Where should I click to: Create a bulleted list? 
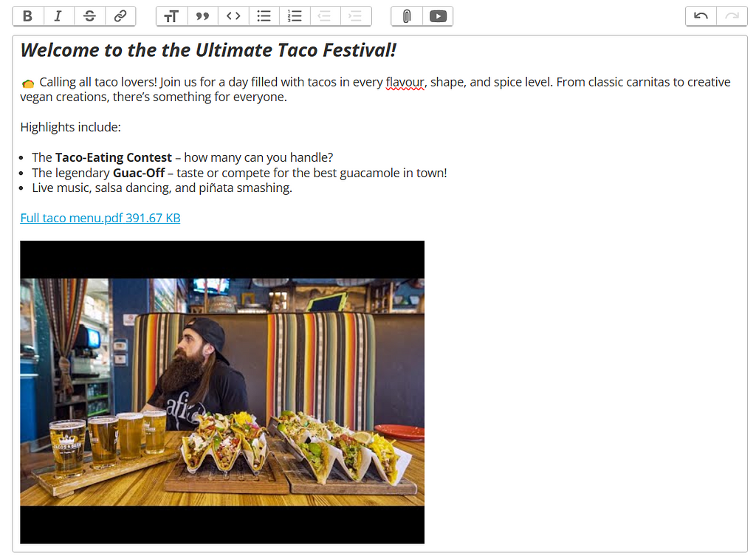pyautogui.click(x=264, y=16)
